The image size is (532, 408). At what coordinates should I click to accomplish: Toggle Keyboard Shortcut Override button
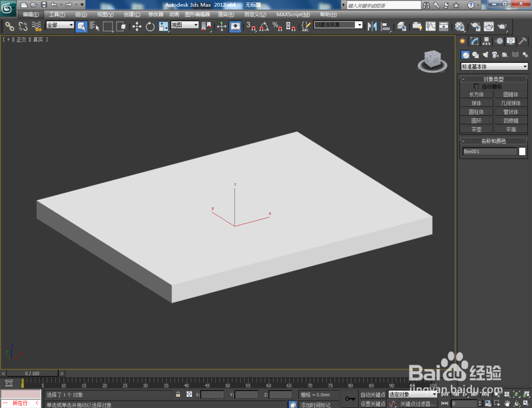click(235, 27)
